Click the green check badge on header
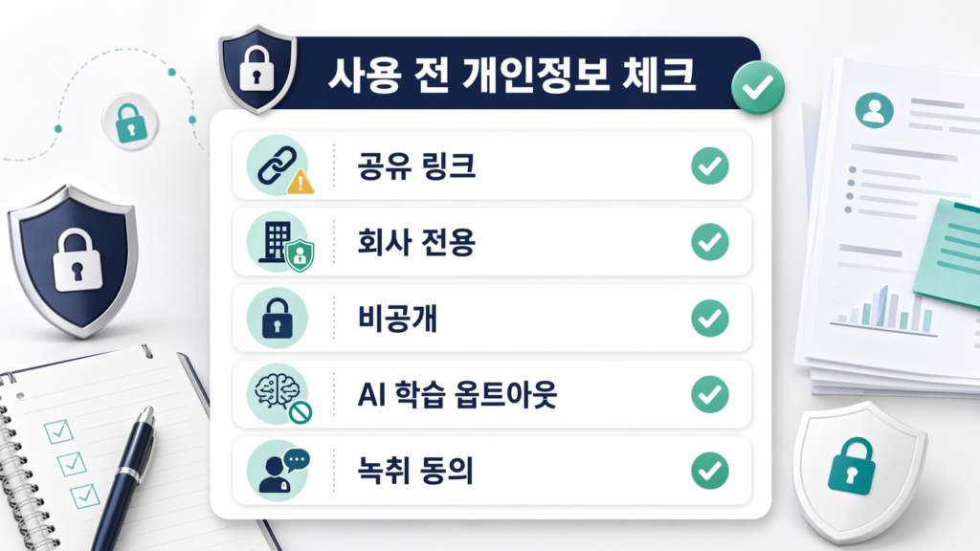 pyautogui.click(x=757, y=88)
